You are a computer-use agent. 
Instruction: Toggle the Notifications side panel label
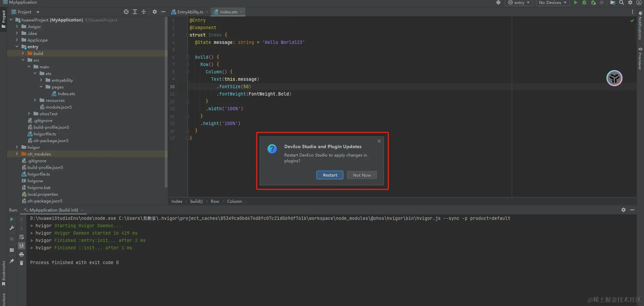tap(640, 28)
